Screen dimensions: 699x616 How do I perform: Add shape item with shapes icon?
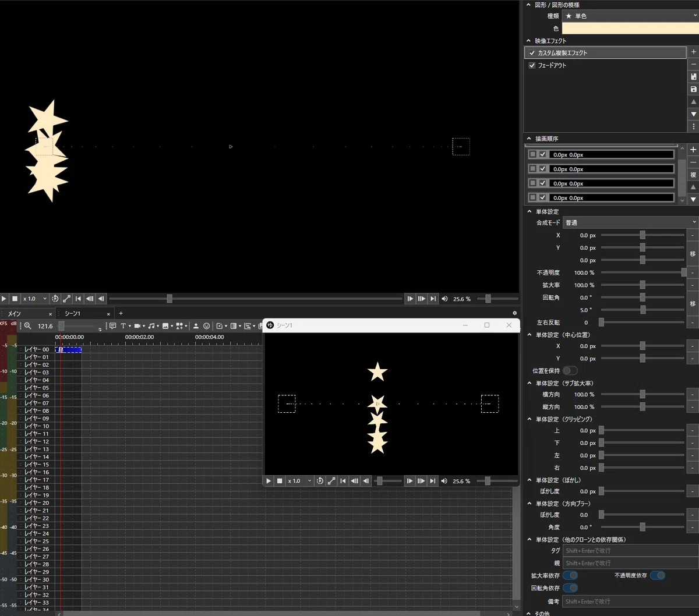[x=179, y=326]
